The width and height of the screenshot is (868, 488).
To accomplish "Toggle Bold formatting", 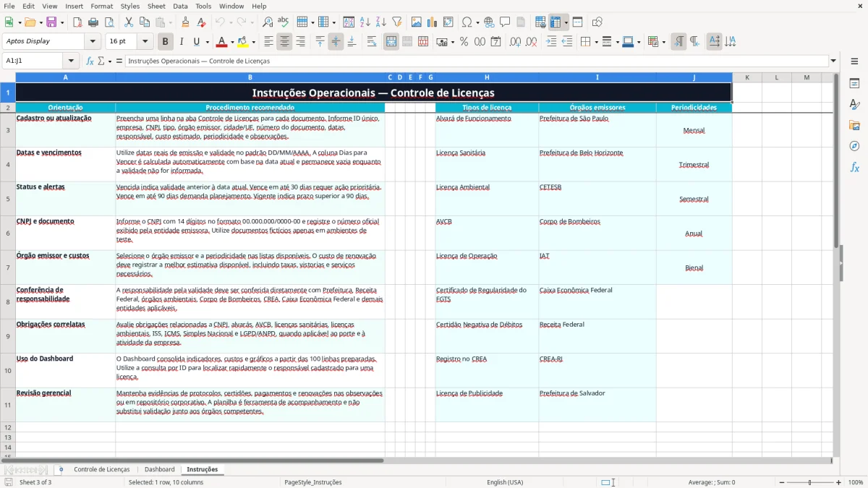I will coord(166,42).
